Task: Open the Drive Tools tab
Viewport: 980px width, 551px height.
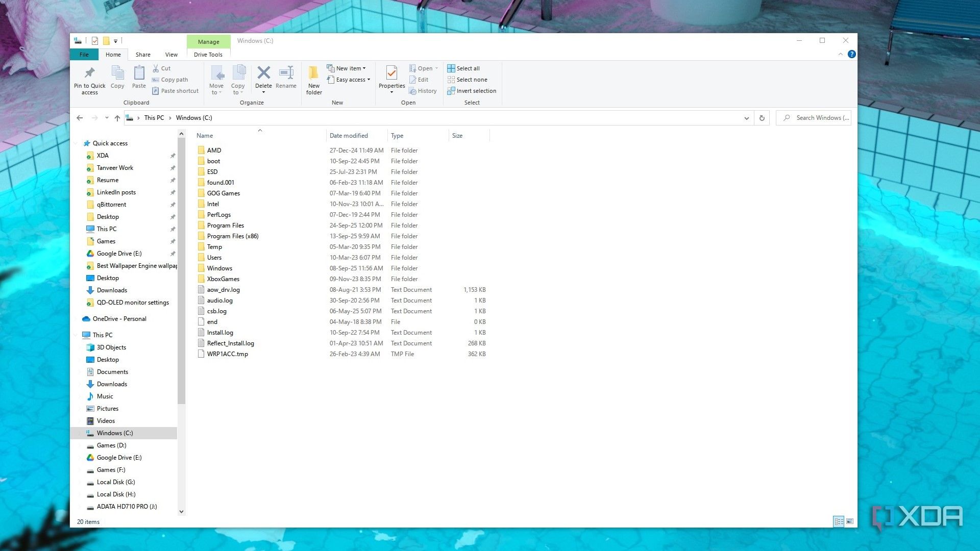Action: (208, 55)
